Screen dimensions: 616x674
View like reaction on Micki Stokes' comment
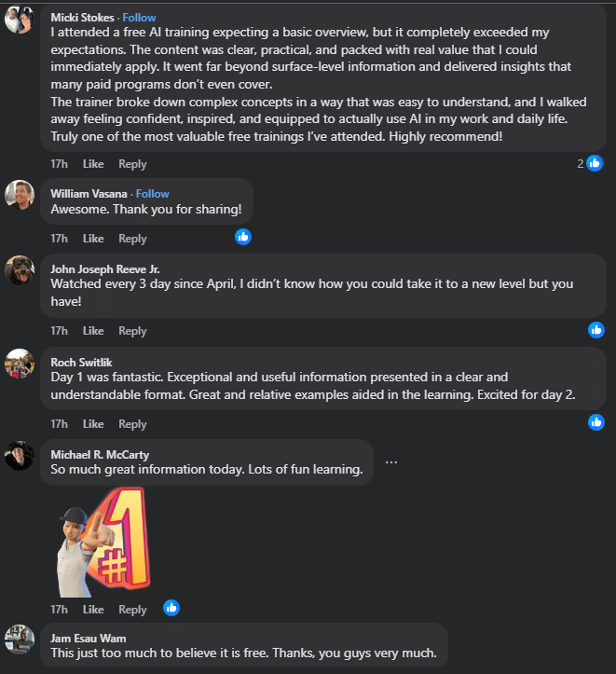(595, 163)
